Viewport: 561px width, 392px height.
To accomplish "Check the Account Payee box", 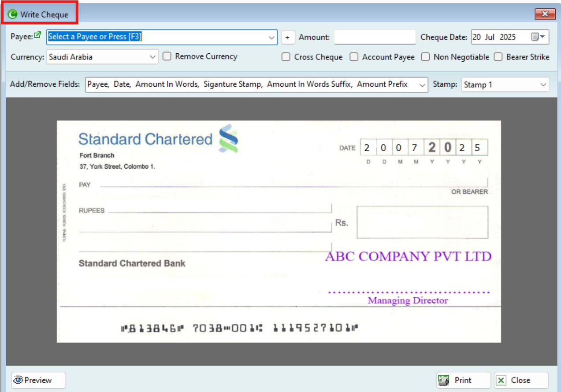I will pyautogui.click(x=354, y=57).
